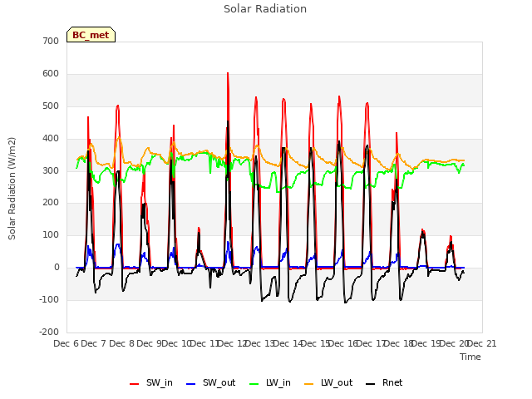Toggle the SW_out legend entry

tap(210, 382)
